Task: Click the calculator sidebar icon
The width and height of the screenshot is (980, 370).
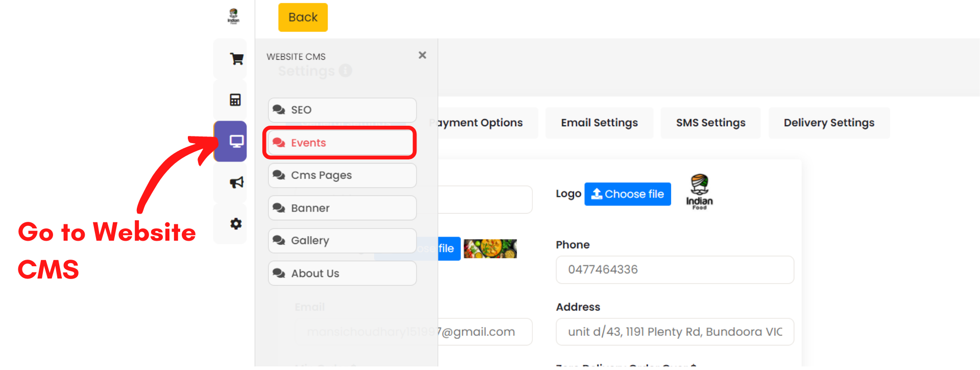Action: (235, 100)
